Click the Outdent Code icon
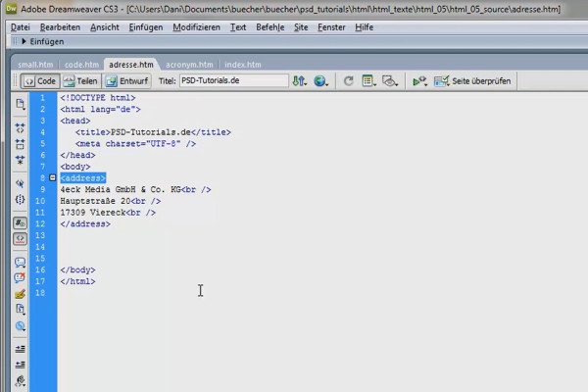 pos(21,365)
